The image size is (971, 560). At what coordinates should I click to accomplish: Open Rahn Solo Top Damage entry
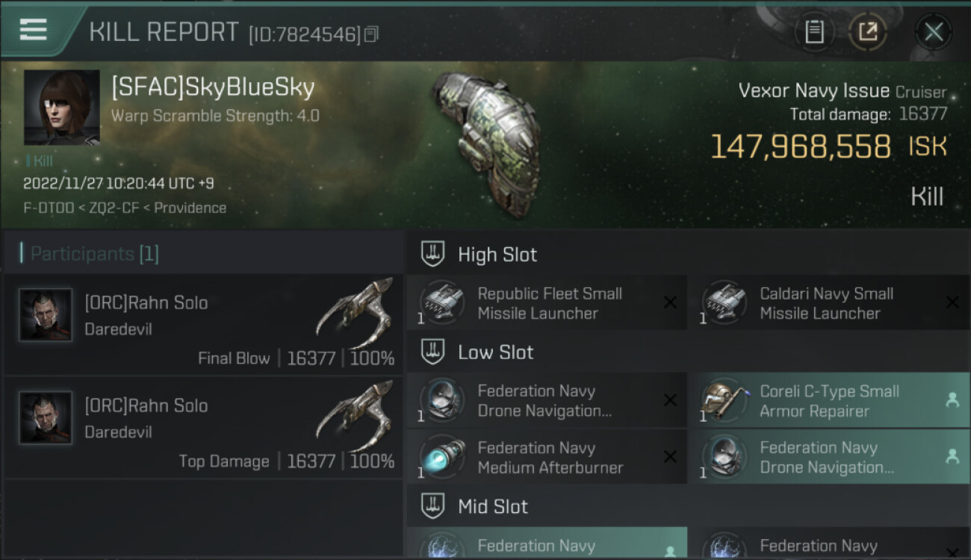point(203,427)
